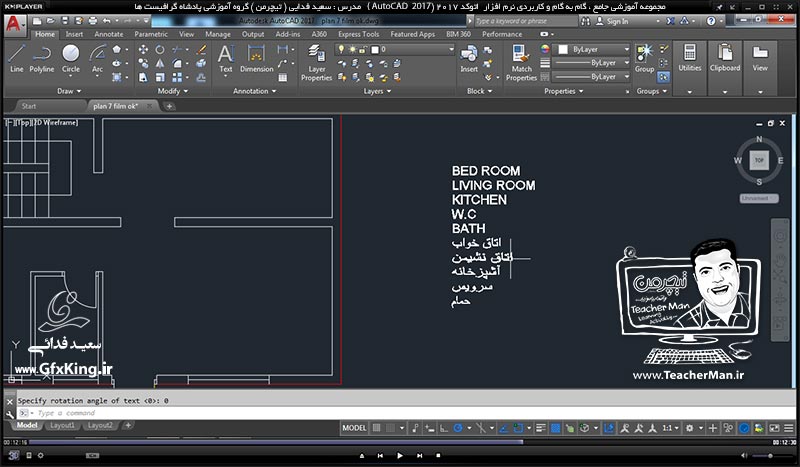This screenshot has width=800, height=467.
Task: Choose the Arc tool
Action: [97, 59]
